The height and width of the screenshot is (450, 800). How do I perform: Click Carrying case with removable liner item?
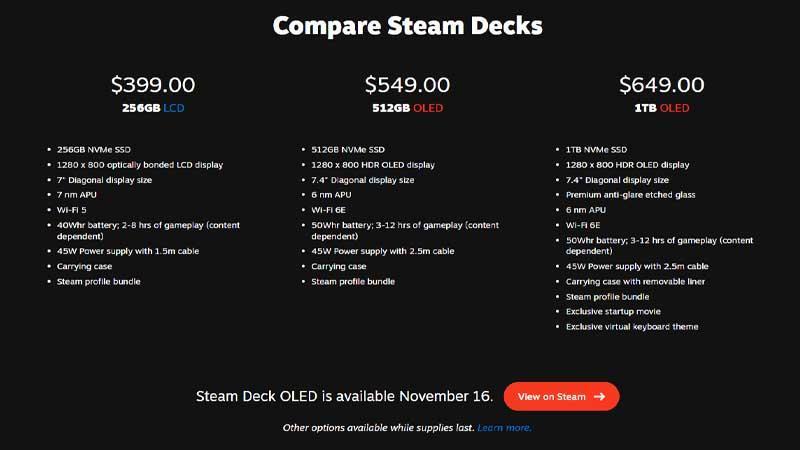pos(635,282)
